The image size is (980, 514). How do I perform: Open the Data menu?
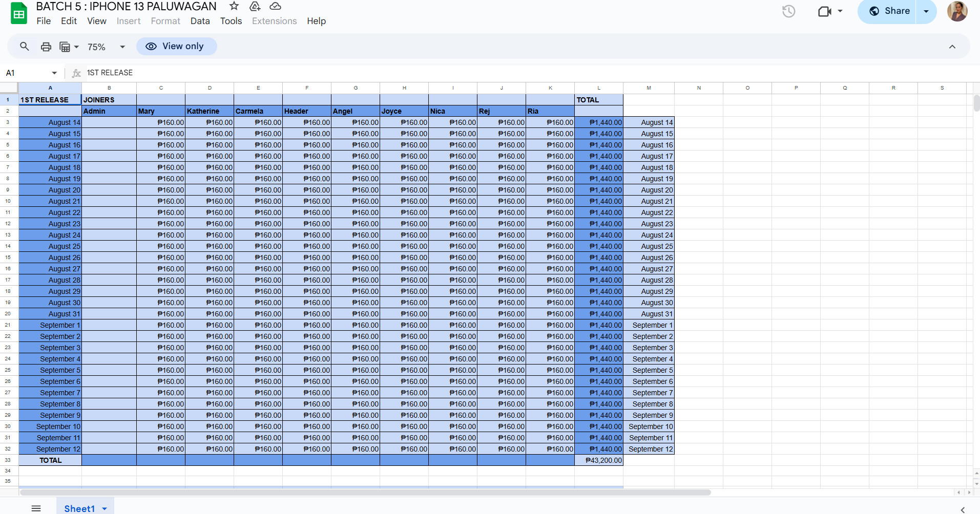coord(200,21)
